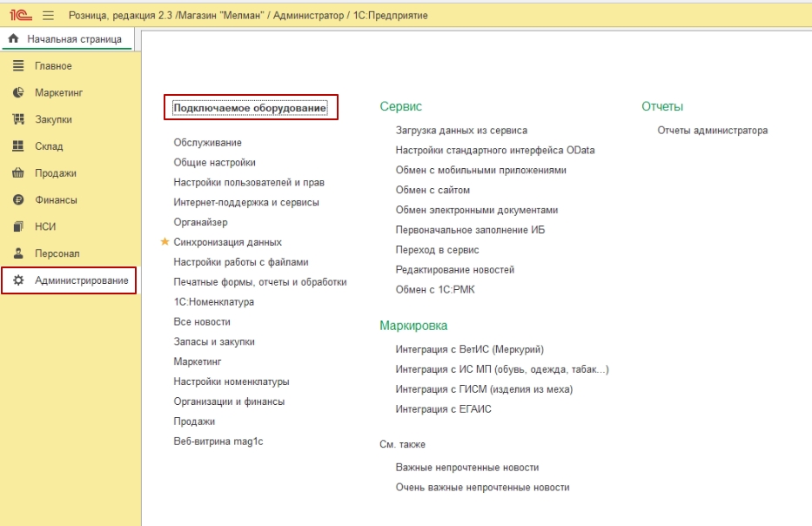The image size is (812, 526).
Task: Click the НСИ documents icon
Action: point(18,226)
